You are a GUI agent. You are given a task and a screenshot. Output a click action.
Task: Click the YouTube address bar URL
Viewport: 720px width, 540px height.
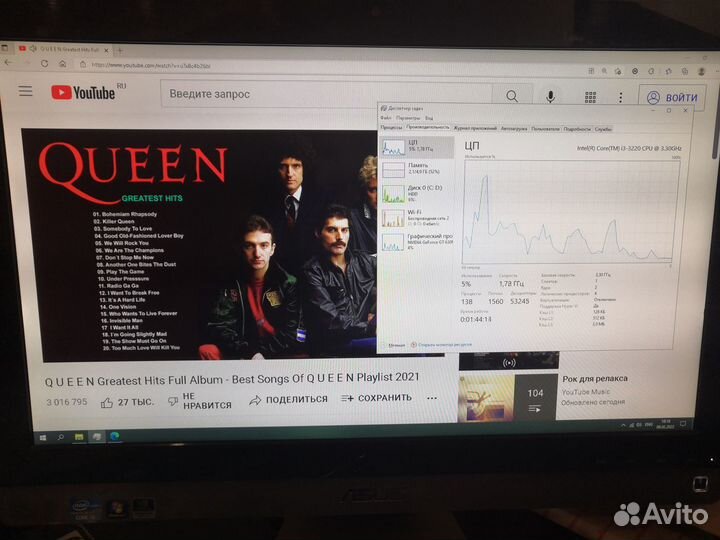151,66
